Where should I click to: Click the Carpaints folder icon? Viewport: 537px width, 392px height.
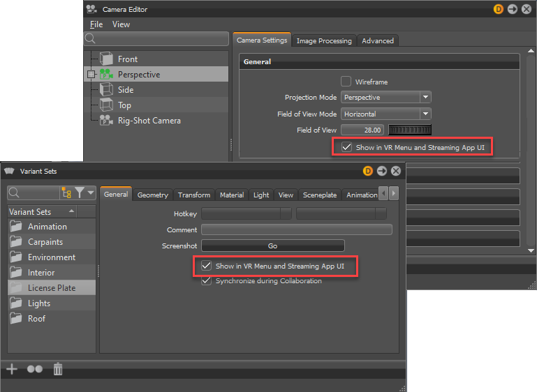pos(16,242)
